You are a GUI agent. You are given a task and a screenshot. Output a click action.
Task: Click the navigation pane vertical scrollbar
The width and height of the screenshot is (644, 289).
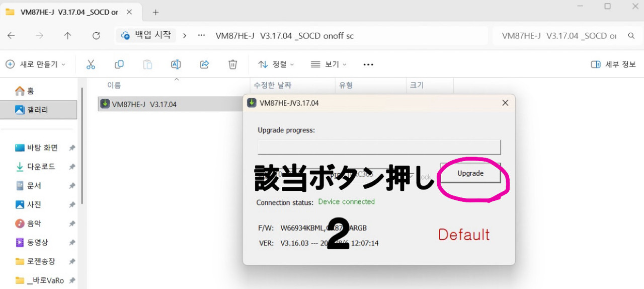[82, 146]
